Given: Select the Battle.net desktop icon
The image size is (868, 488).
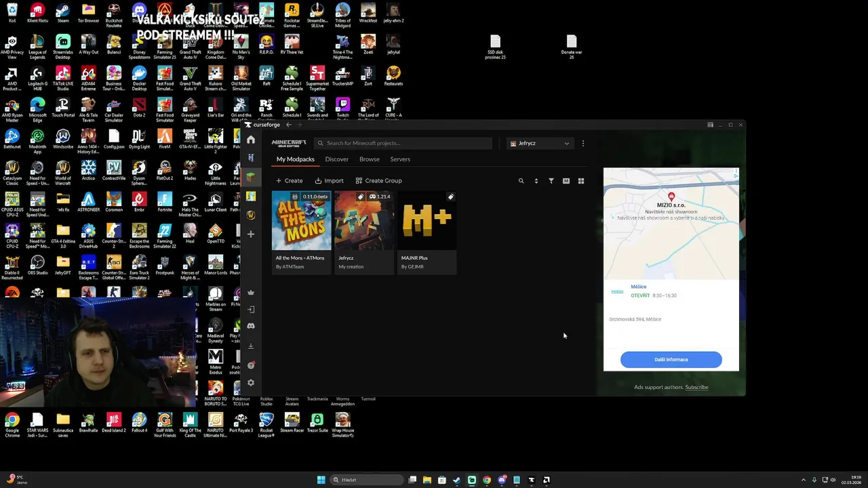Looking at the screenshot, I should [x=12, y=140].
